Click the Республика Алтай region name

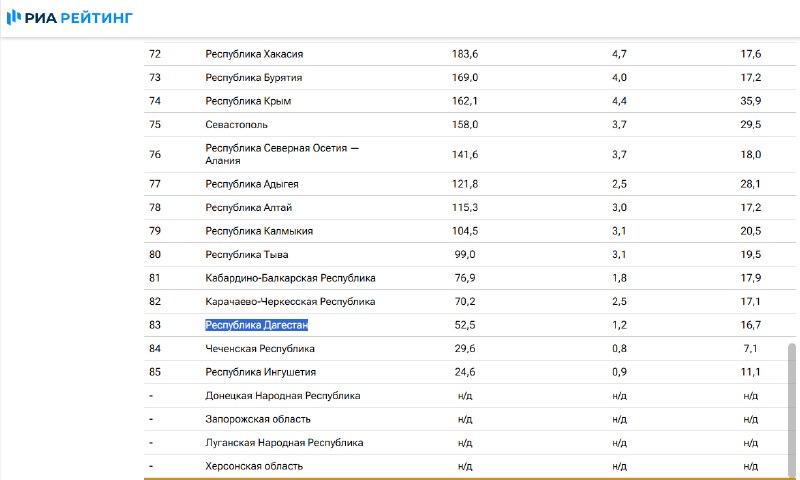[248, 207]
